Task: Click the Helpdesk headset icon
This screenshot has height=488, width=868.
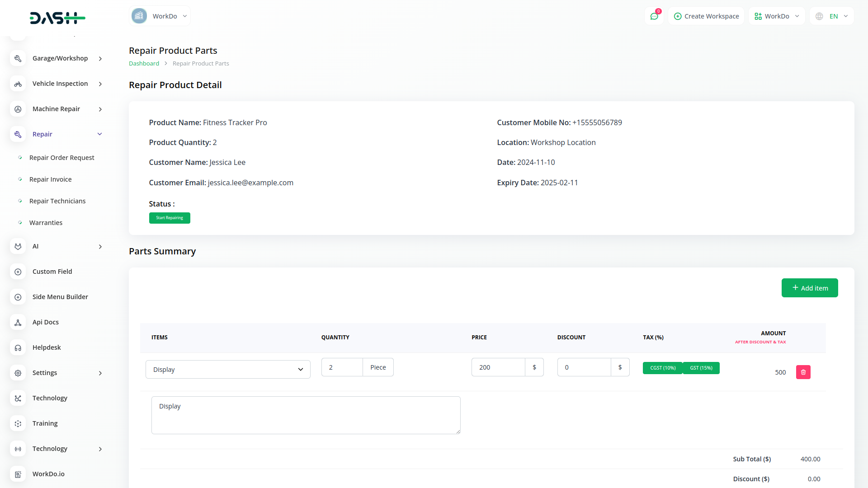Action: coord(18,347)
